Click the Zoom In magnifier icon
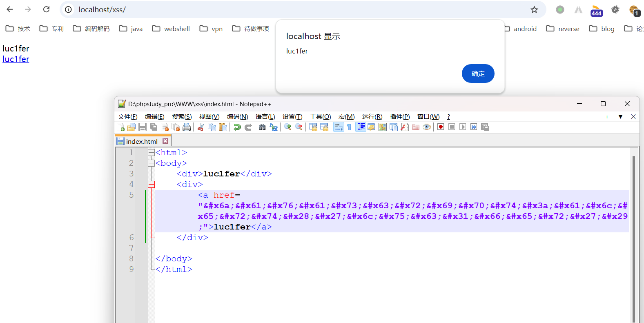The height and width of the screenshot is (323, 644). click(287, 127)
